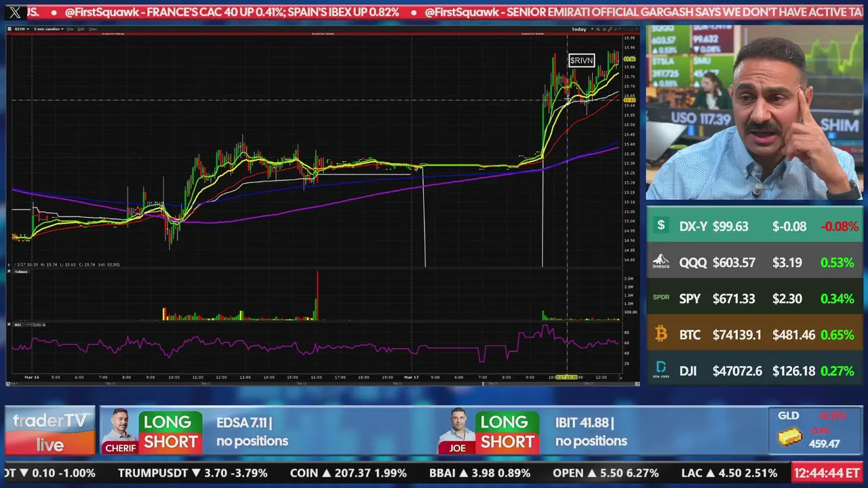The width and height of the screenshot is (868, 488).
Task: Click the horizontal chart scrollbar
Action: click(x=323, y=384)
